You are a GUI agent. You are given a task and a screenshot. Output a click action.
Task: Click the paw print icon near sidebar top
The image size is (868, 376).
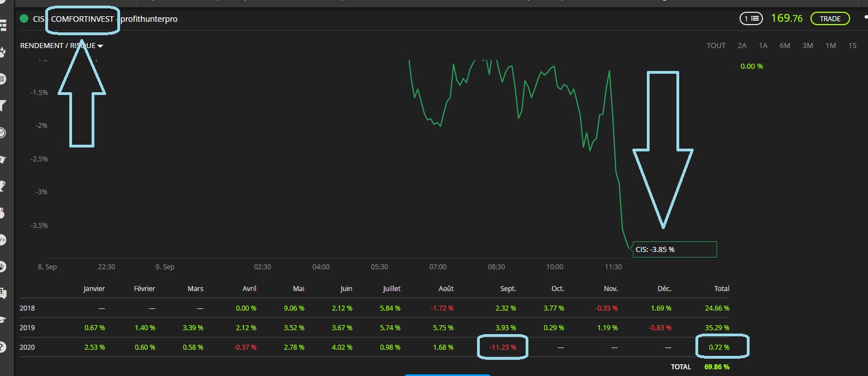pos(3,53)
